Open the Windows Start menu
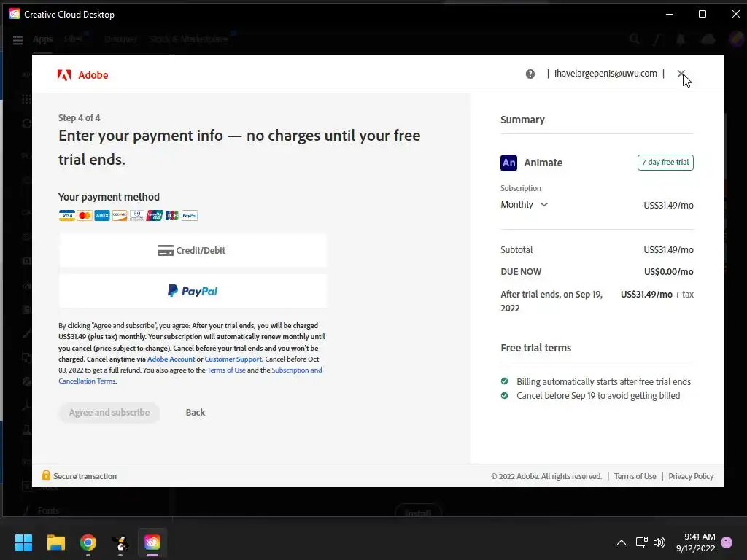This screenshot has height=560, width=747. (x=23, y=542)
